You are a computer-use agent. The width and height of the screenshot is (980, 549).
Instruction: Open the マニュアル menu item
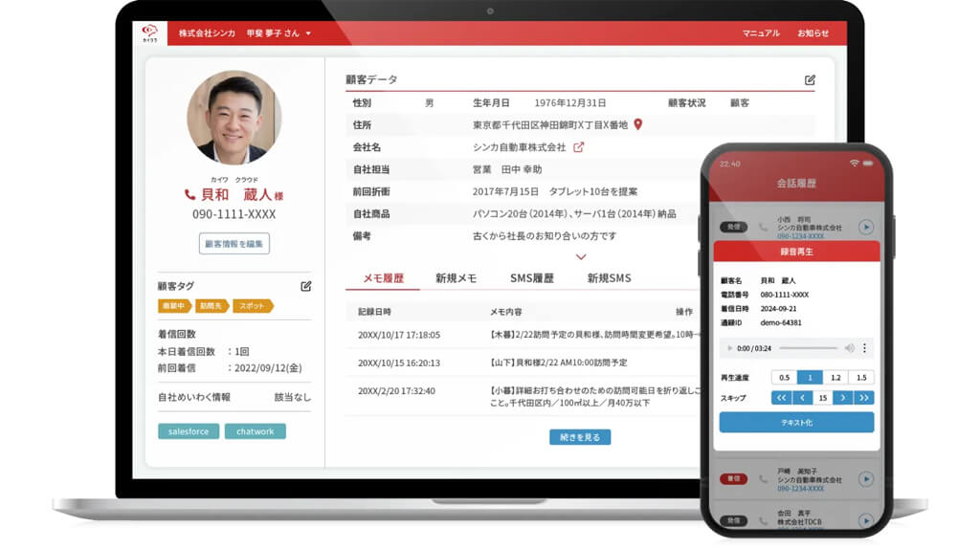(761, 33)
